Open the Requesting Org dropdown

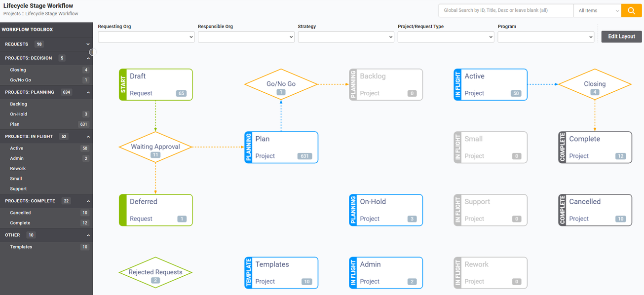click(x=146, y=37)
